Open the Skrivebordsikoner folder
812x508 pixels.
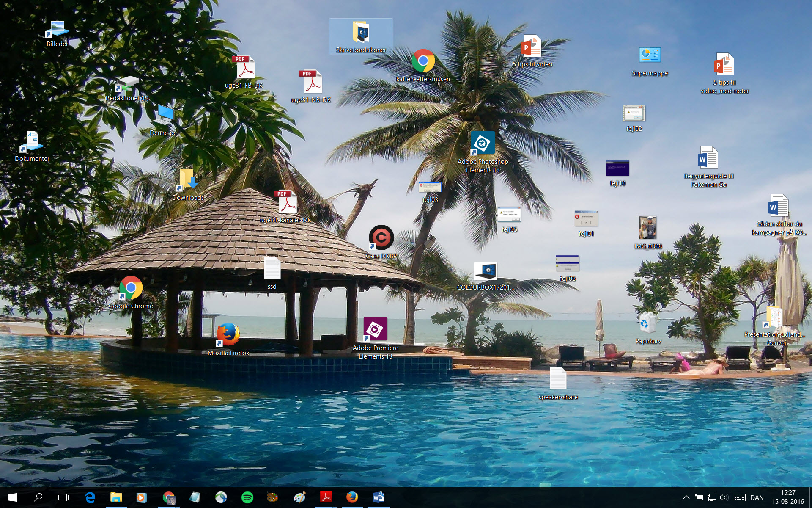[x=360, y=32]
